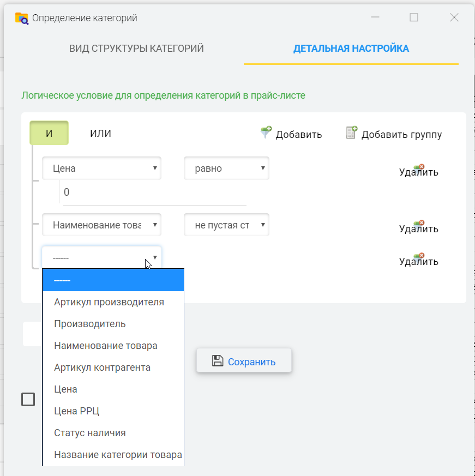475x476 pixels.
Task: Tick the checkbox at bottom left
Action: [x=28, y=400]
